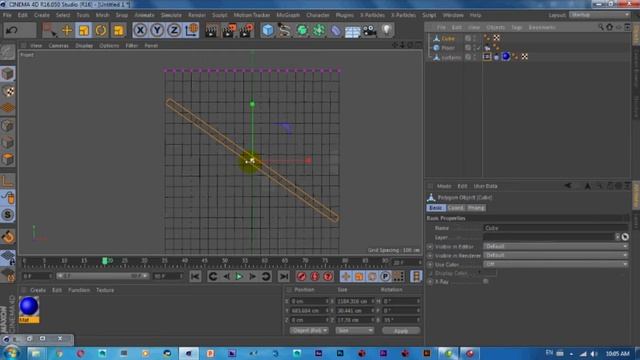Enable Texture mode in left palette
640x360 pixels.
coord(8,91)
